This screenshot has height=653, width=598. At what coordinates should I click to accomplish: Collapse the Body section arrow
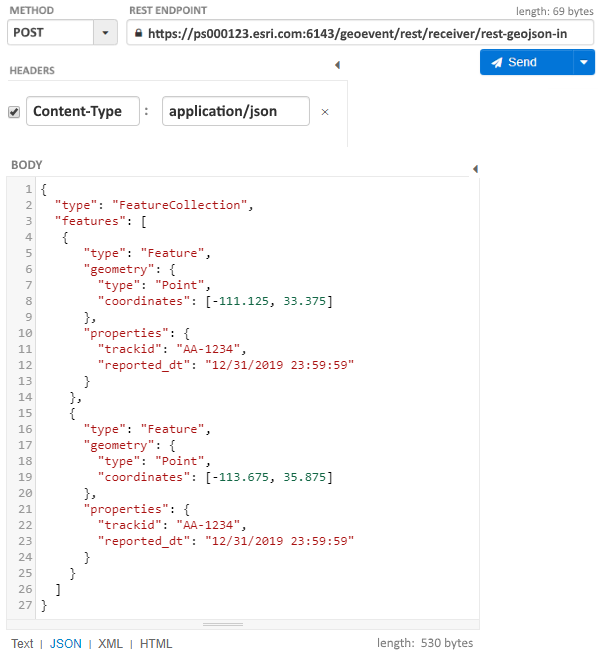475,169
